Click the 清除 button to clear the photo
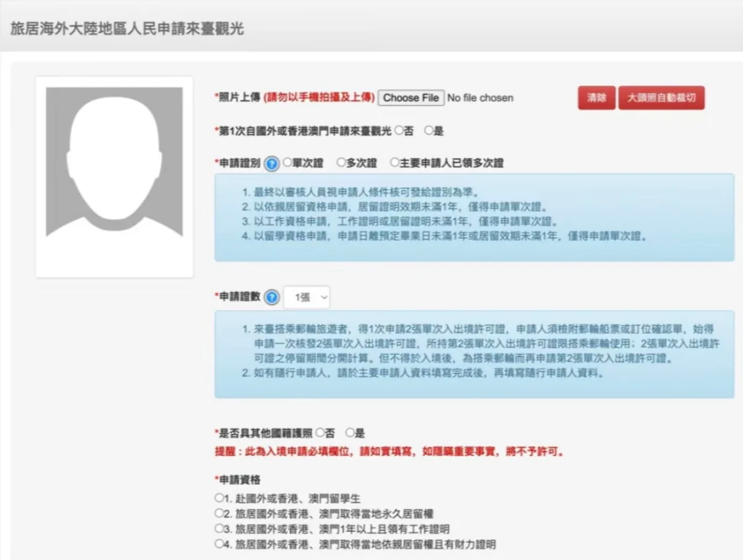 (596, 98)
